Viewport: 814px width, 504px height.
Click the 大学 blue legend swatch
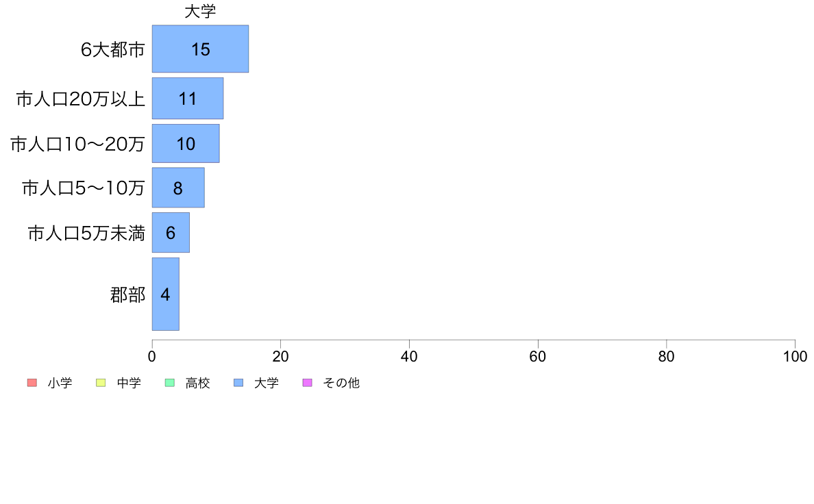pyautogui.click(x=238, y=383)
